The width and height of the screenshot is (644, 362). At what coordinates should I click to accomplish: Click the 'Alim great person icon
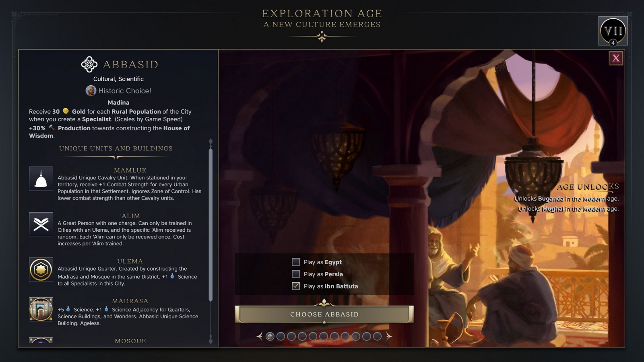pyautogui.click(x=41, y=224)
